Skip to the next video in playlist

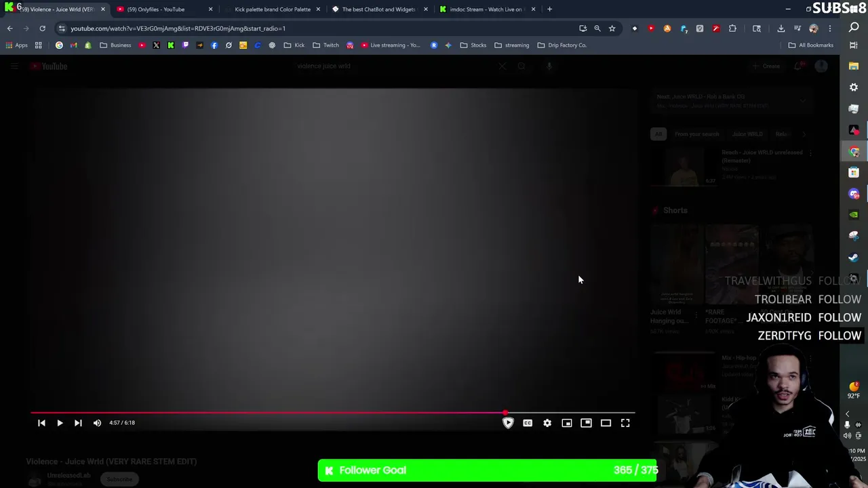click(x=78, y=423)
